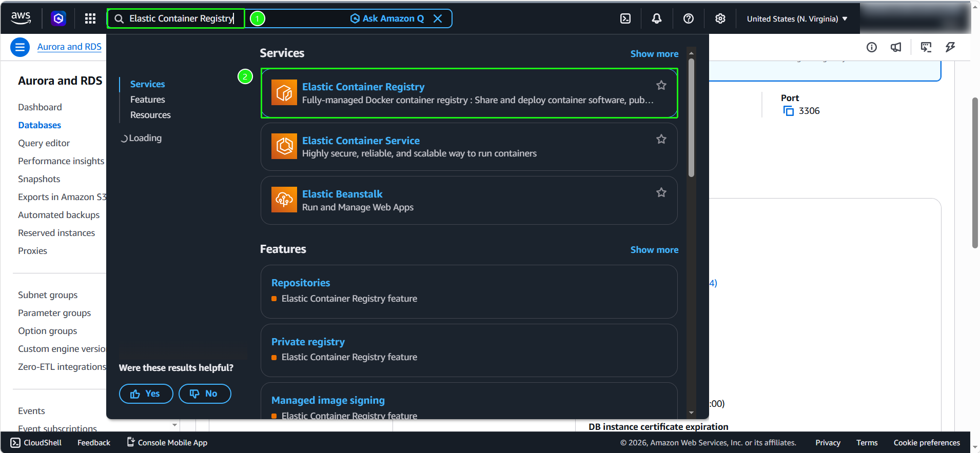980x453 pixels.
Task: Open the services grid menu icon
Action: tap(90, 18)
